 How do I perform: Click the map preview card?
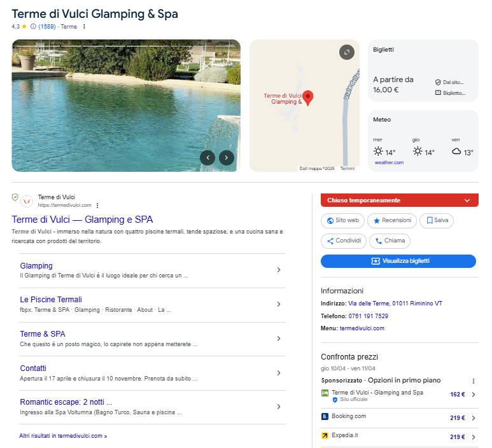[304, 106]
